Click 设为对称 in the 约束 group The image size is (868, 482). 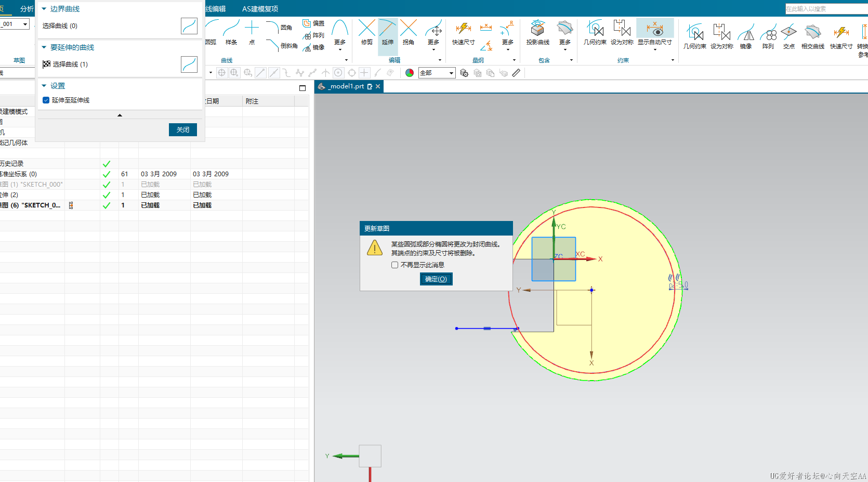pos(622,33)
